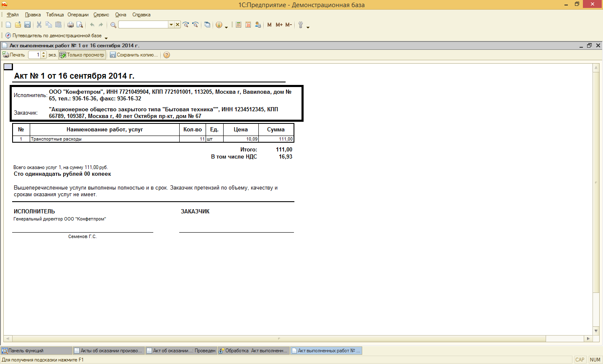Switch to Обработка Акт выполненн... tab

click(253, 351)
